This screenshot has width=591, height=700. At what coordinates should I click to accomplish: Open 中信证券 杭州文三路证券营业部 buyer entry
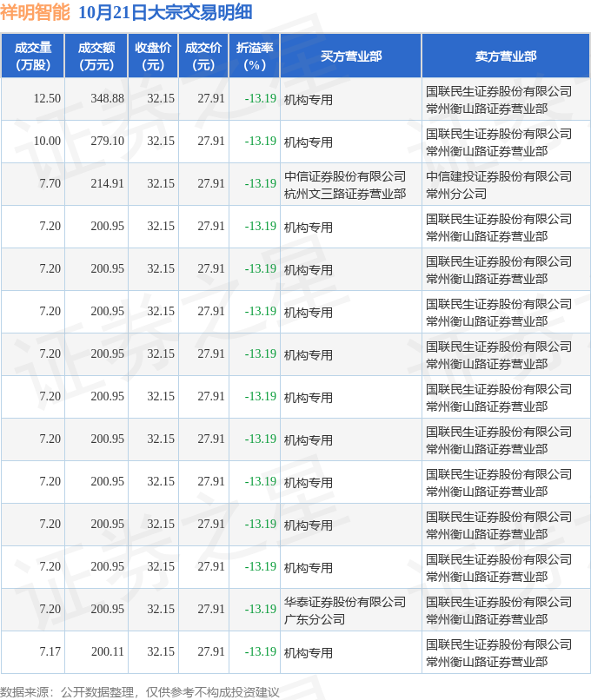pyautogui.click(x=345, y=184)
